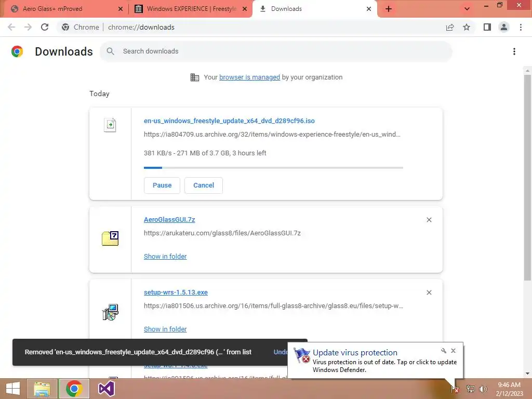Image resolution: width=532 pixels, height=399 pixels.
Task: Bookmark this page with star icon
Action: coord(467,27)
